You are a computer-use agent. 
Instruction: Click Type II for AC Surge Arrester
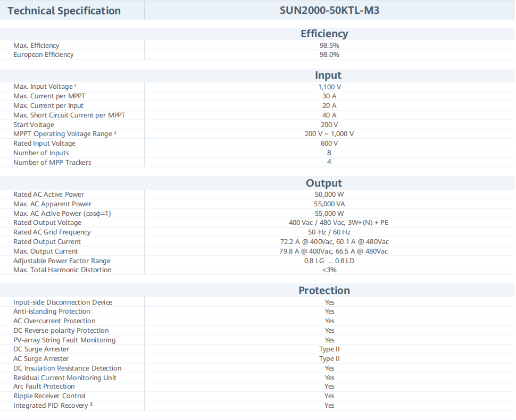coord(329,359)
